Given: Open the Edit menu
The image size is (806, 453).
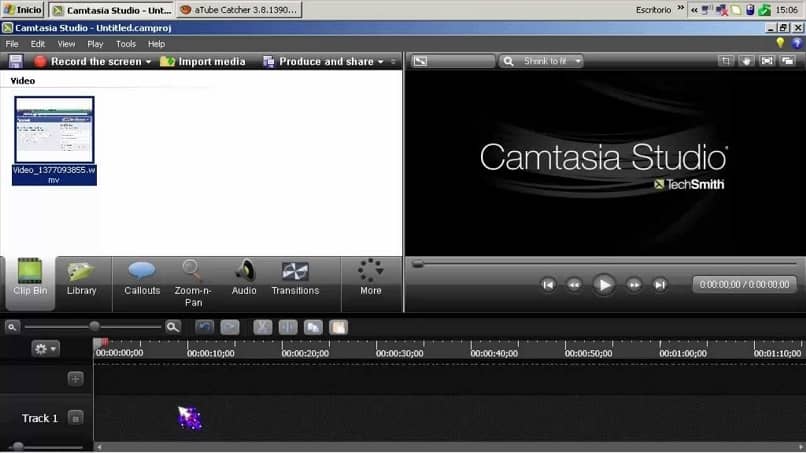Looking at the screenshot, I should [x=38, y=44].
